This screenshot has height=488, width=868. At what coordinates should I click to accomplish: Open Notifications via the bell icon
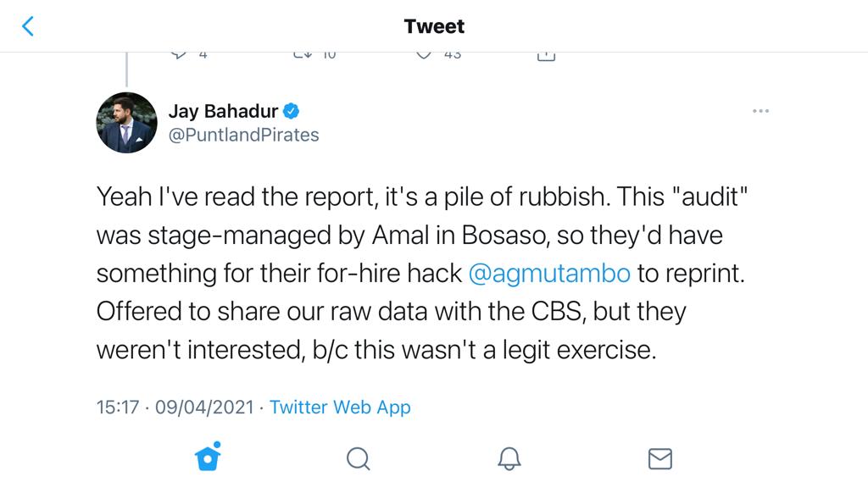click(509, 458)
